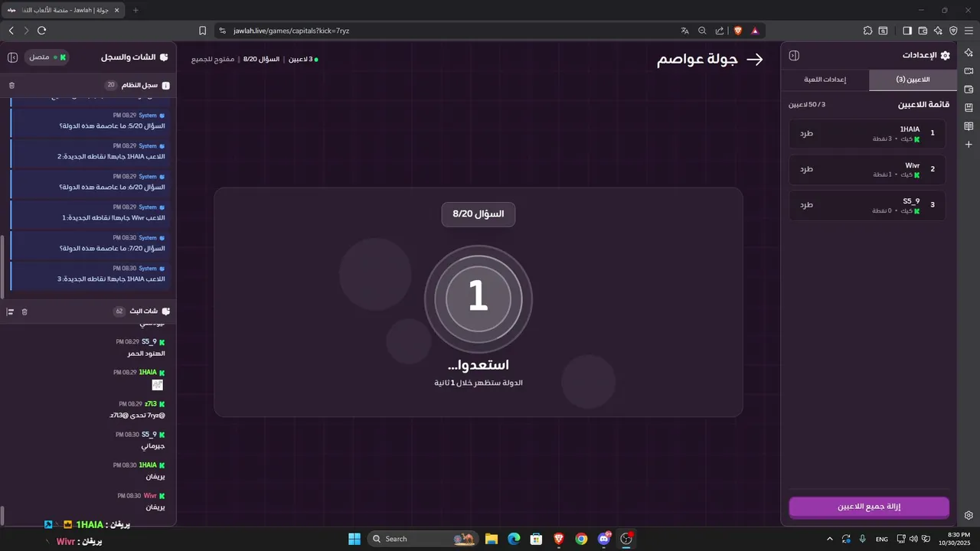Open a new browser tab with plus
980x551 pixels.
pyautogui.click(x=136, y=10)
